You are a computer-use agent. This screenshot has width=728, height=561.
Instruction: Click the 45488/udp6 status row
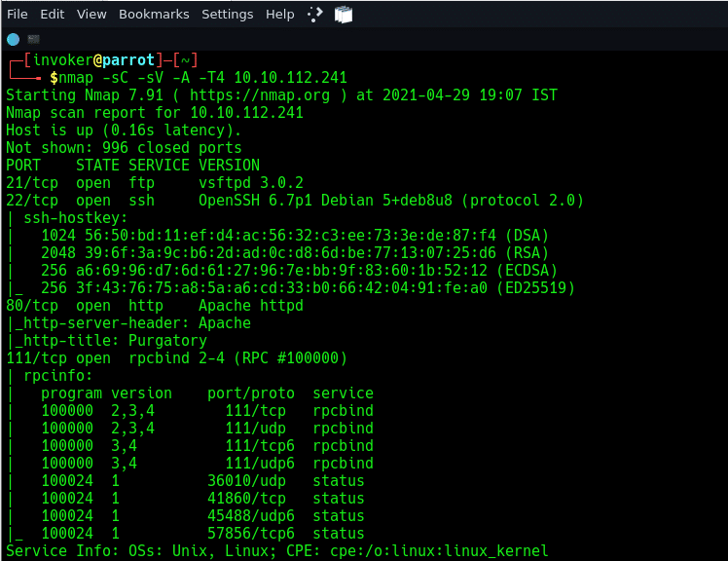202,516
